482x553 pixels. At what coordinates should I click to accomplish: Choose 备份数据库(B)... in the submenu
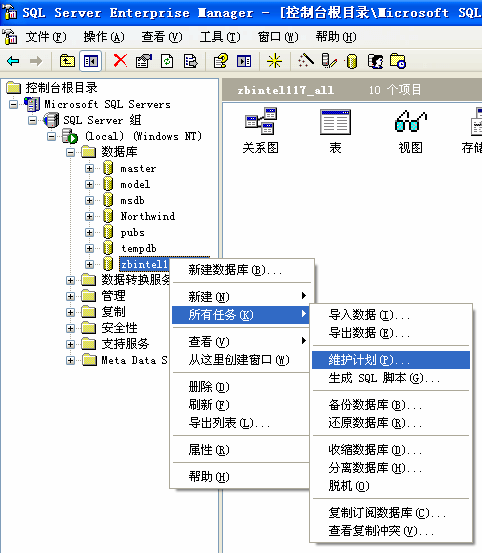(391, 405)
